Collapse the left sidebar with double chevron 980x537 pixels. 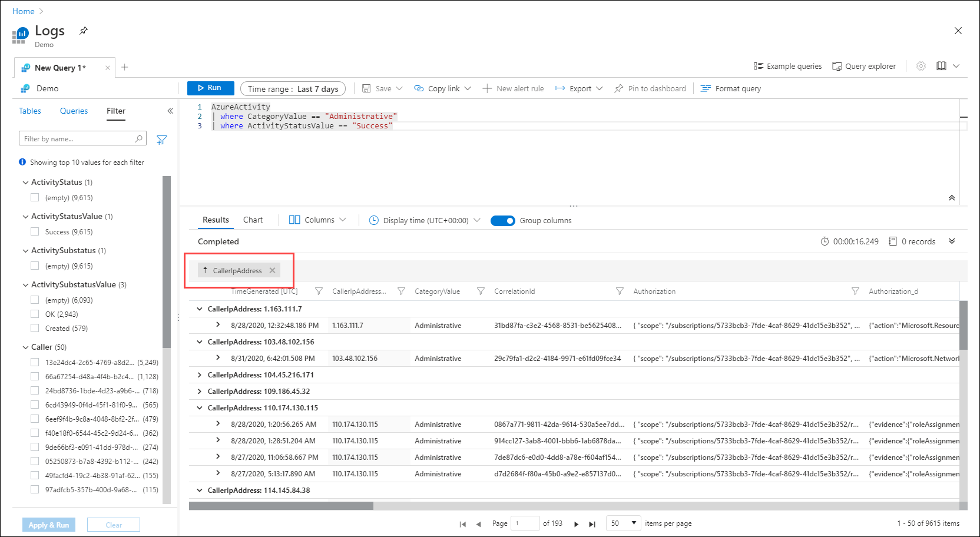(x=170, y=111)
